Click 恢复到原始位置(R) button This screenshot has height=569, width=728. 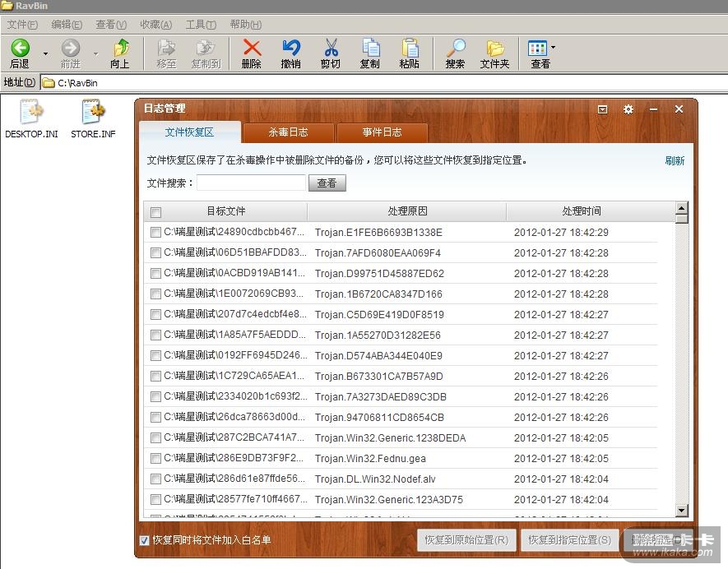[x=466, y=540]
